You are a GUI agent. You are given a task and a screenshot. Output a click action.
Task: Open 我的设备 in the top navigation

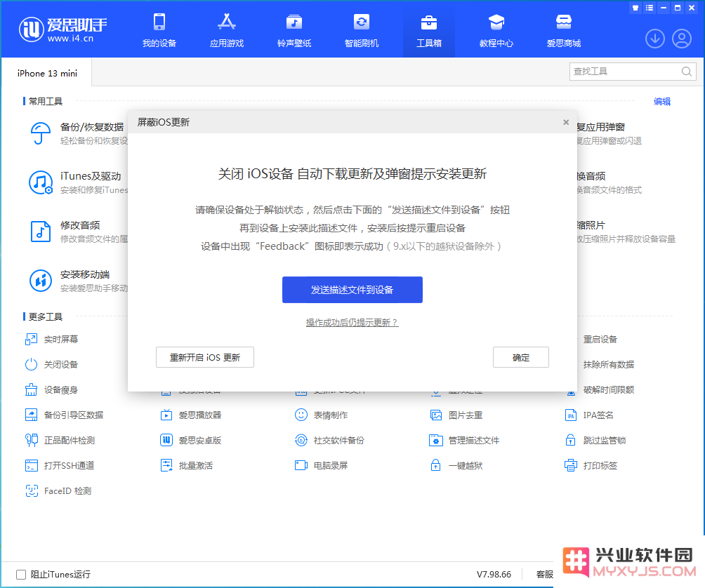(x=159, y=31)
